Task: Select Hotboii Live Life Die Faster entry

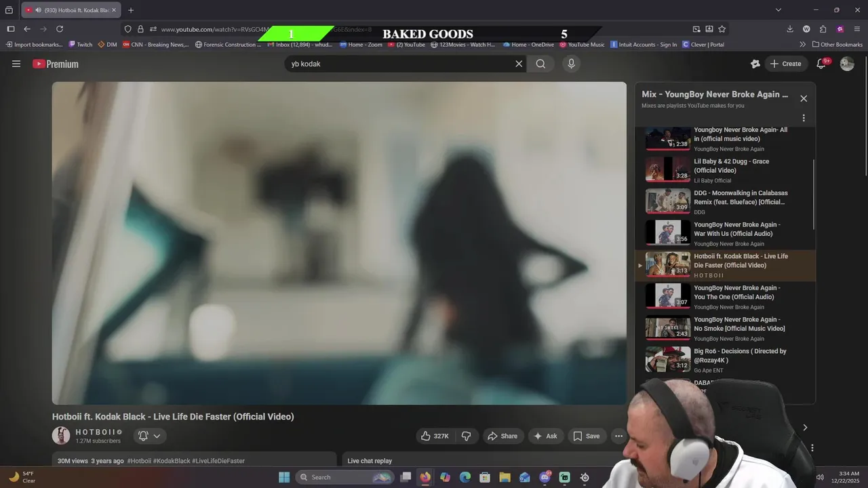Action: click(x=725, y=265)
